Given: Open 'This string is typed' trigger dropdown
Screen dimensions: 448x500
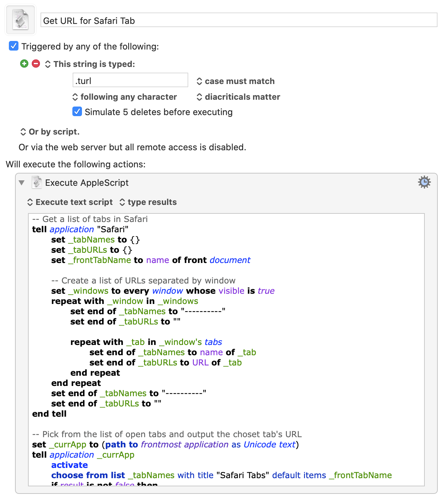Looking at the screenshot, I should [x=90, y=64].
